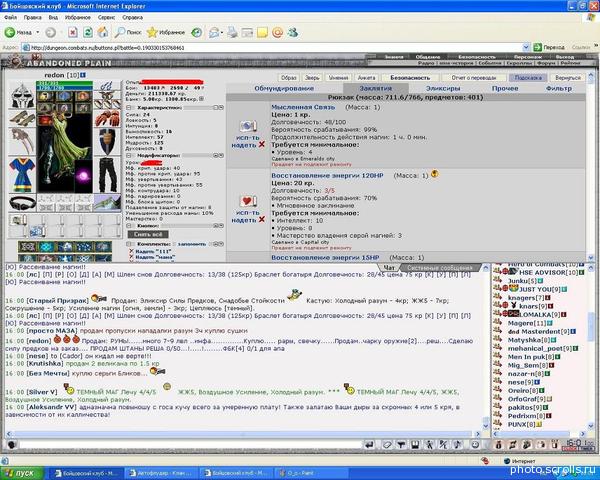Click the red X Stop loading icon
Image resolution: width=600 pixels, height=480 pixels.
coord(72,33)
